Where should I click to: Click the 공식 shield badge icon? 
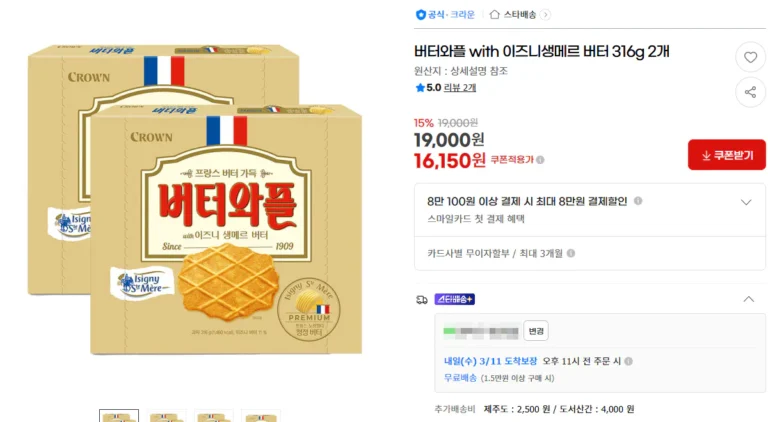pyautogui.click(x=420, y=15)
